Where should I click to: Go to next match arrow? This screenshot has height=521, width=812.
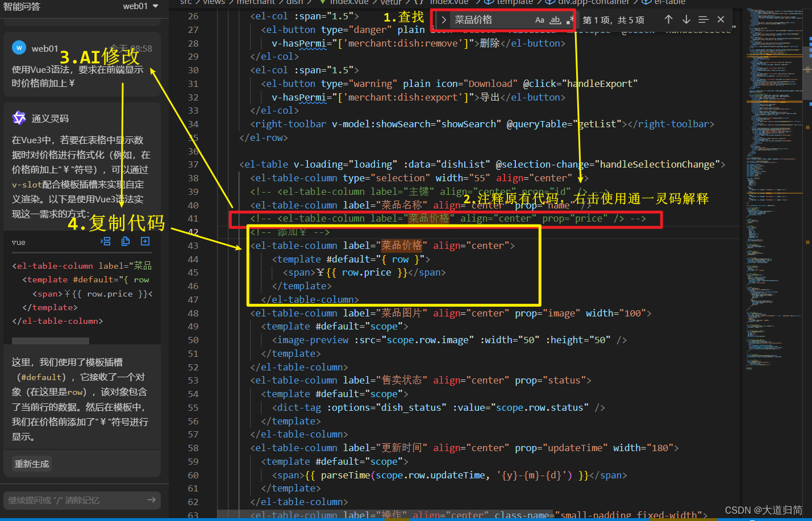click(686, 20)
